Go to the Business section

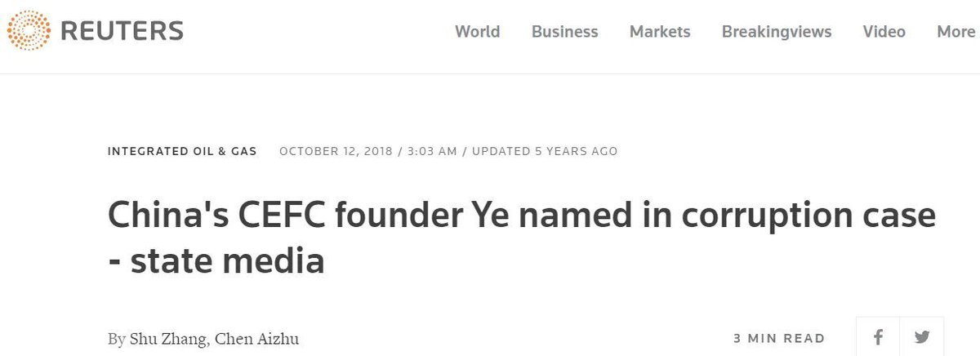(x=564, y=32)
